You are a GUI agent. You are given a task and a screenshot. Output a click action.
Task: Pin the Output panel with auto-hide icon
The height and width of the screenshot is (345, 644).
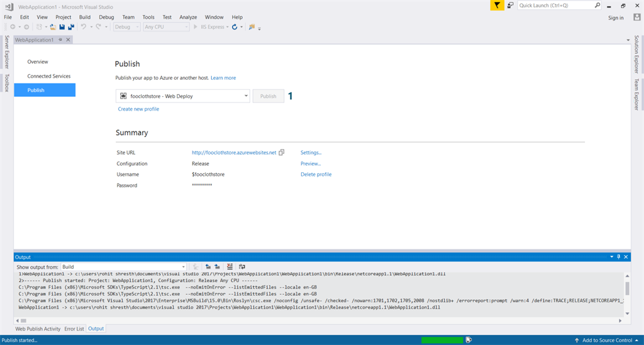[x=618, y=257]
